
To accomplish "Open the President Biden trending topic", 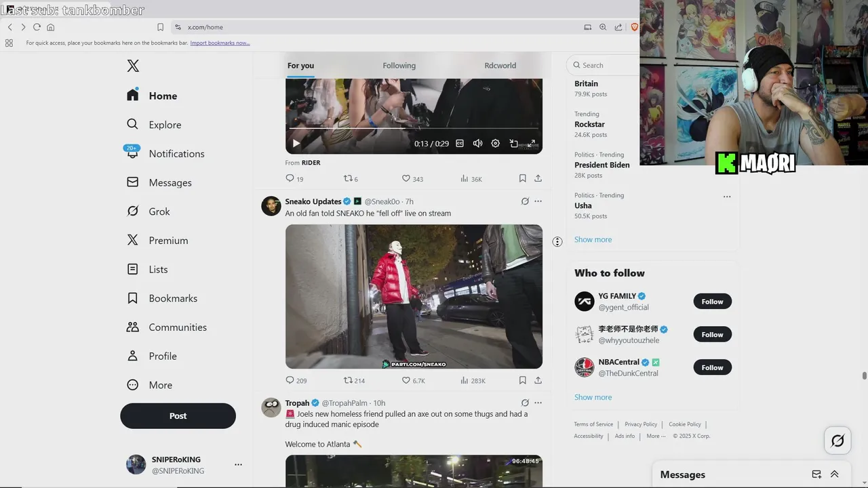I will point(601,165).
